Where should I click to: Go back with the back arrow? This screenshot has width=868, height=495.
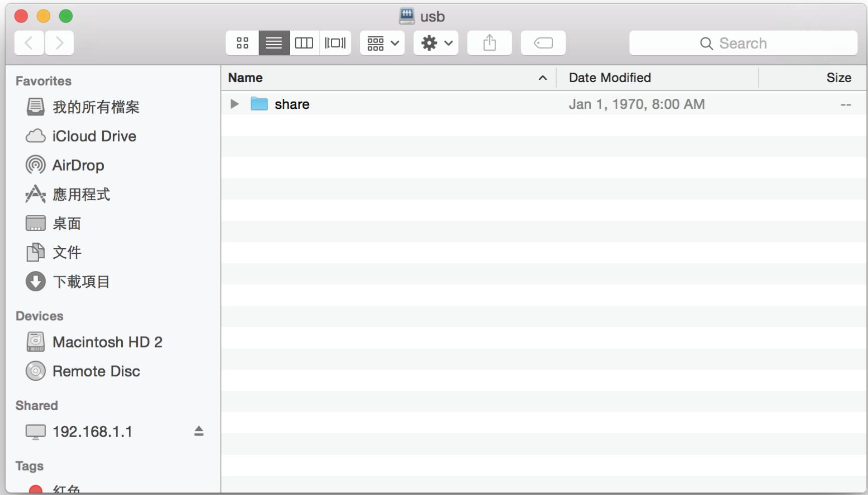pyautogui.click(x=29, y=43)
